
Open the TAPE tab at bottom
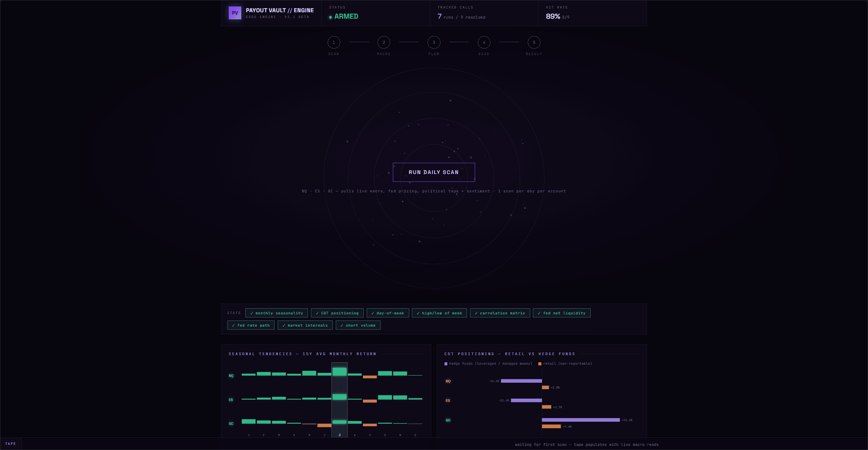tap(11, 444)
